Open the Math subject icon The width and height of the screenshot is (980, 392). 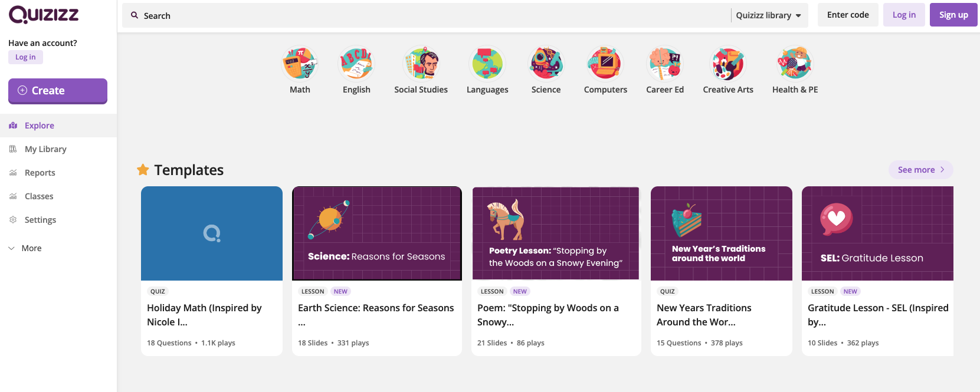(300, 64)
